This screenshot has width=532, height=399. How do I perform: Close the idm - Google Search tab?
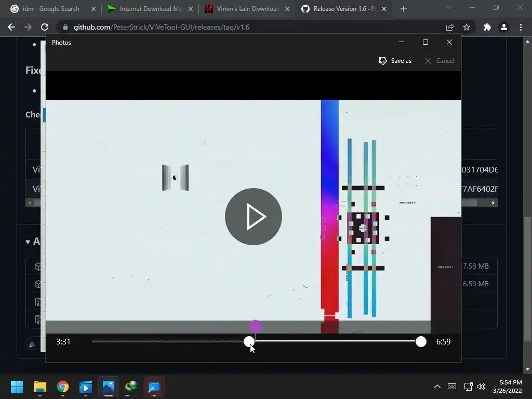(94, 9)
